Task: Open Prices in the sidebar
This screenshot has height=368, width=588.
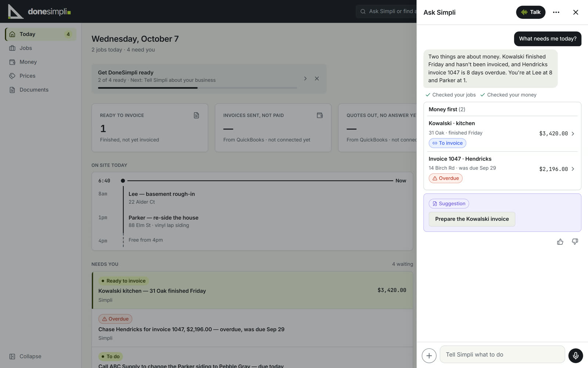Action: pos(41,76)
